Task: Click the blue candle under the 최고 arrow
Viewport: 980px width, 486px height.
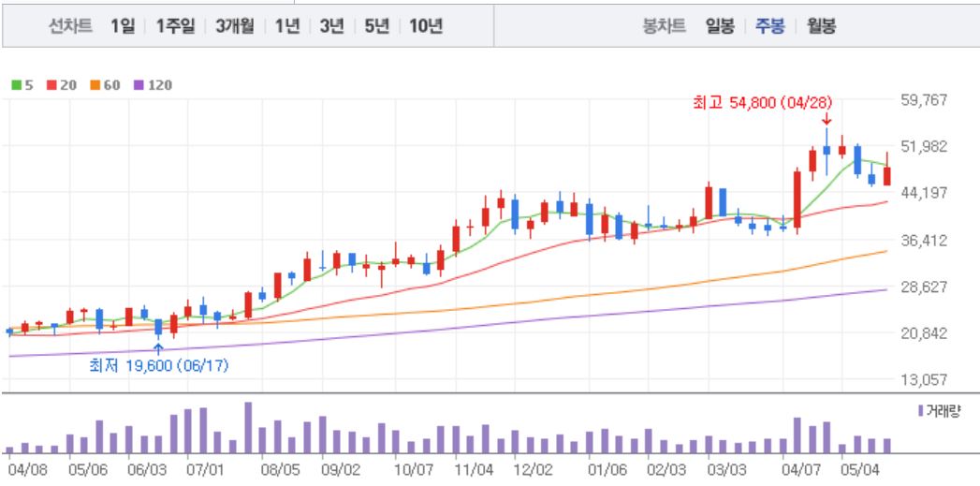Action: pyautogui.click(x=826, y=150)
